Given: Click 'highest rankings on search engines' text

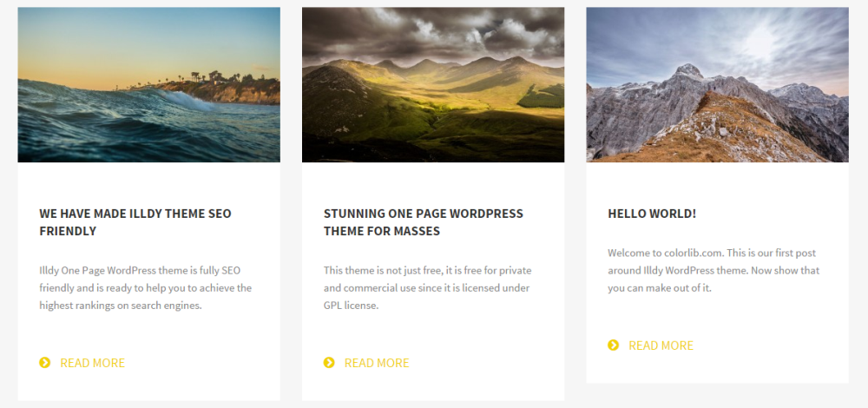Looking at the screenshot, I should [x=121, y=306].
